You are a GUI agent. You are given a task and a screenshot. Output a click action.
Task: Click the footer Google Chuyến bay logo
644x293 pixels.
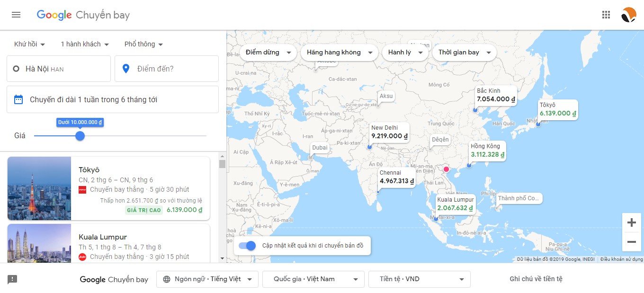click(114, 280)
